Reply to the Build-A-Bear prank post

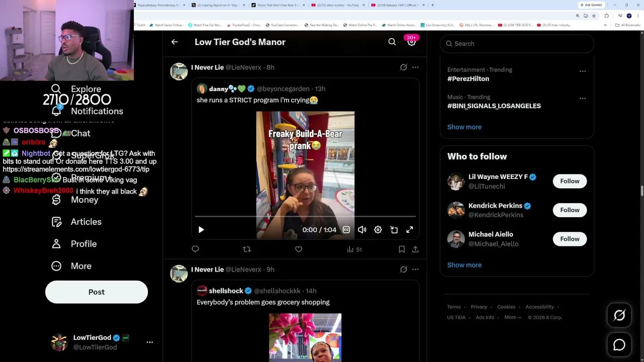click(195, 249)
